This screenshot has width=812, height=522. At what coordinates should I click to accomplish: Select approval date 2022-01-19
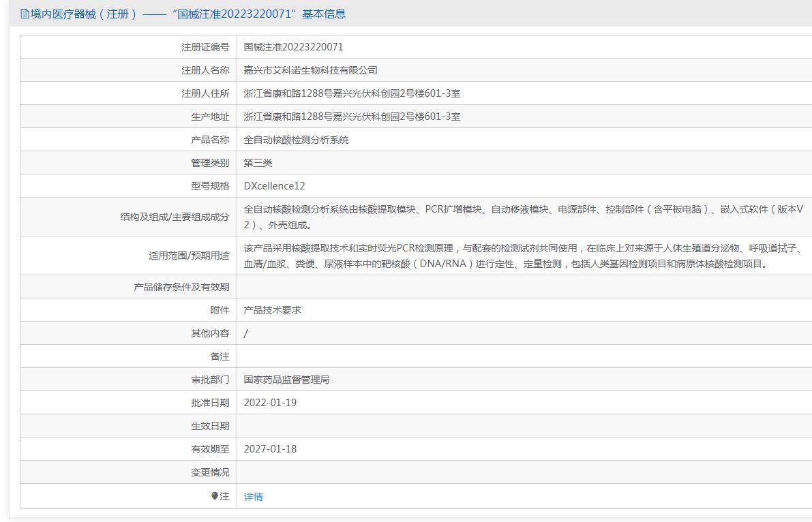[270, 403]
